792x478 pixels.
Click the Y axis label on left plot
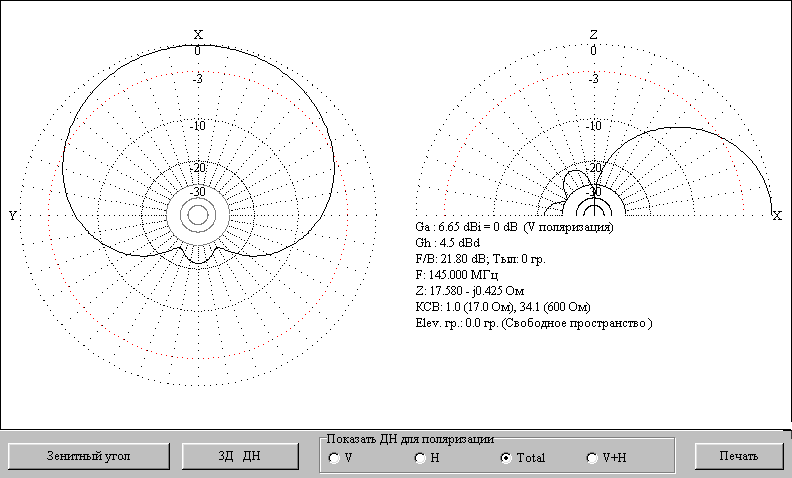pos(12,215)
